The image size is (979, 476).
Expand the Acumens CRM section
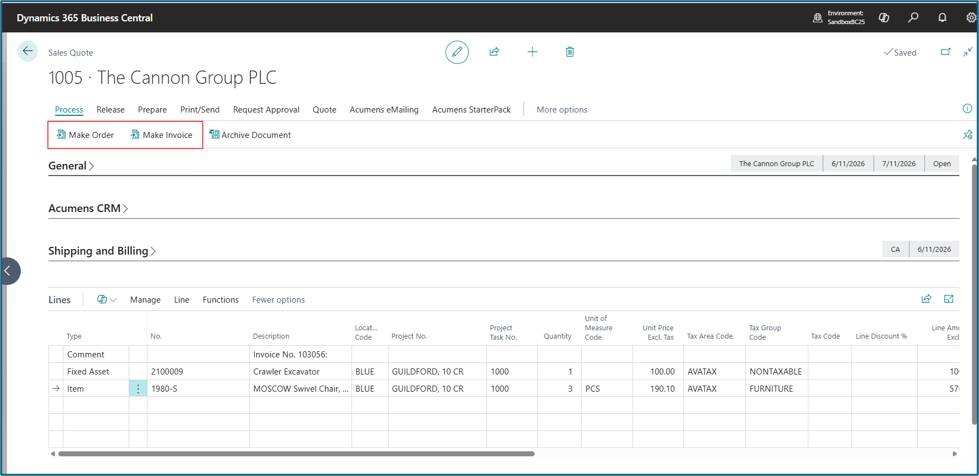(88, 209)
